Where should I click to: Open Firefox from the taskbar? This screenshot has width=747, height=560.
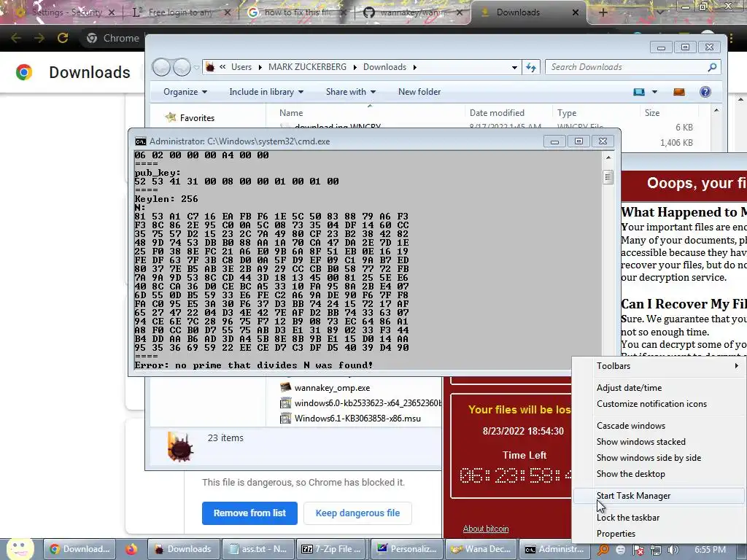pos(131,549)
